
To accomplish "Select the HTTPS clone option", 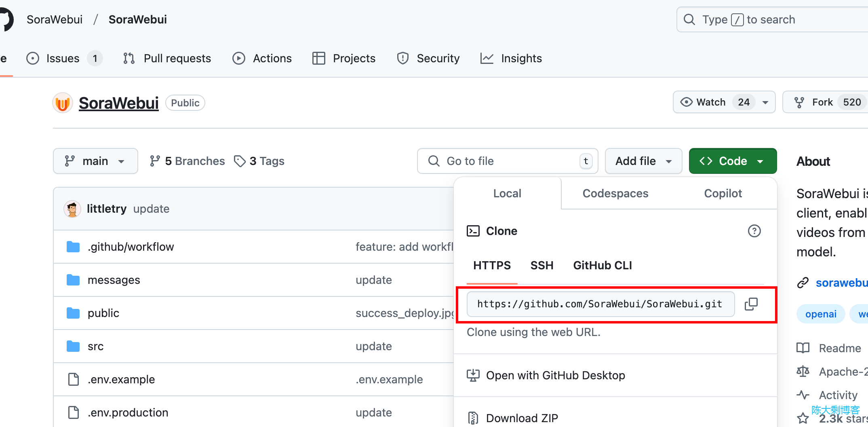I will 492,265.
